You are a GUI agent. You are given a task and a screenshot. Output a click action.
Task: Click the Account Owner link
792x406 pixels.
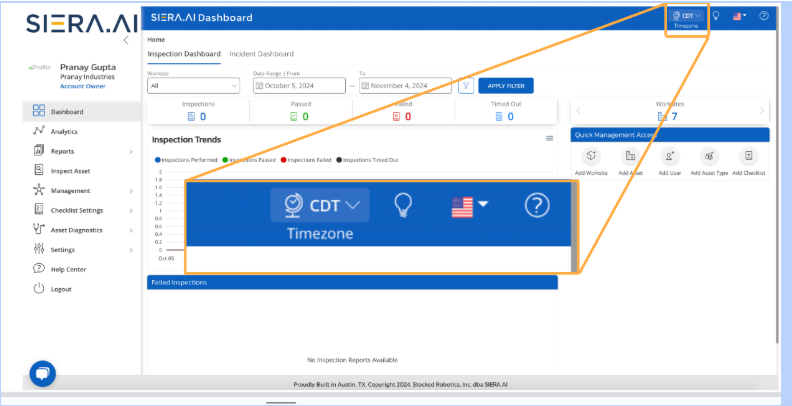click(83, 86)
